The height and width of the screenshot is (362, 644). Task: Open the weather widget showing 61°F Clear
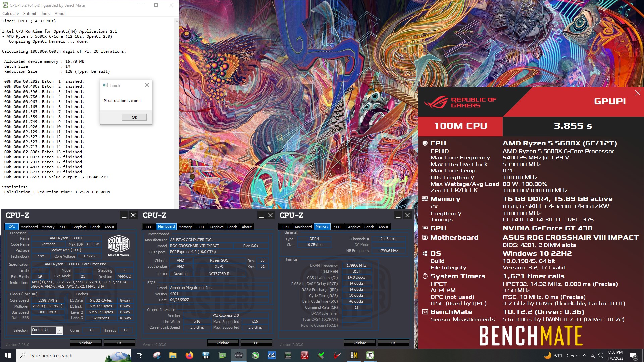coord(560,356)
